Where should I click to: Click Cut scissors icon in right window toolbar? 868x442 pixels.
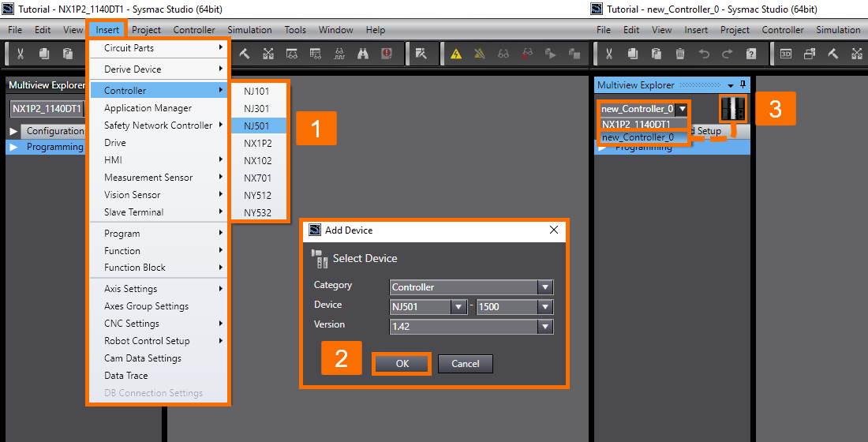click(x=609, y=54)
